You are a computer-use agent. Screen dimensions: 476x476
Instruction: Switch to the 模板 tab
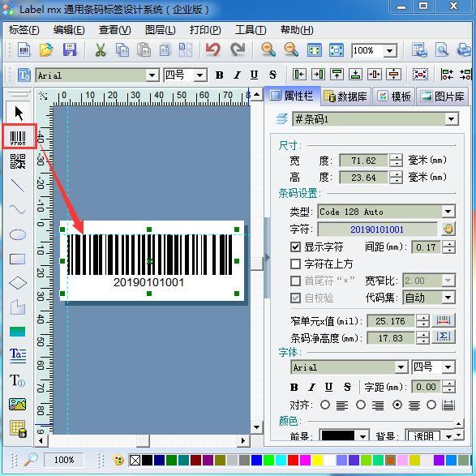coord(394,96)
